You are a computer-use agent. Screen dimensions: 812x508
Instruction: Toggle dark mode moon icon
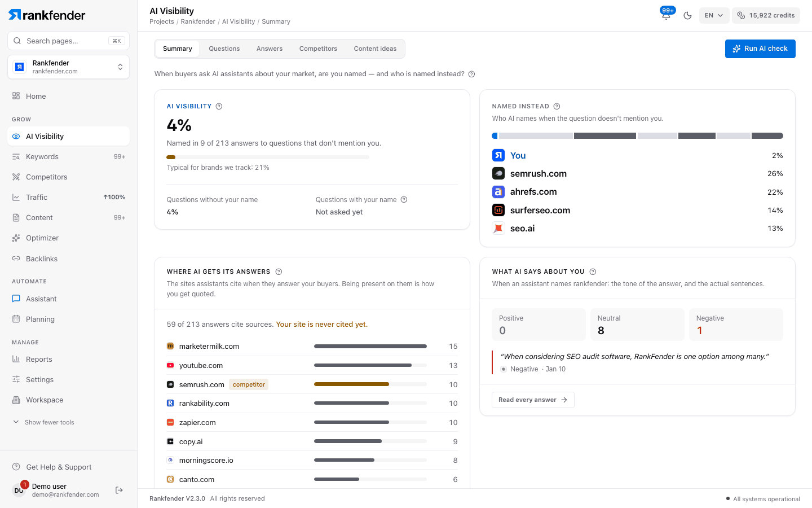[687, 15]
